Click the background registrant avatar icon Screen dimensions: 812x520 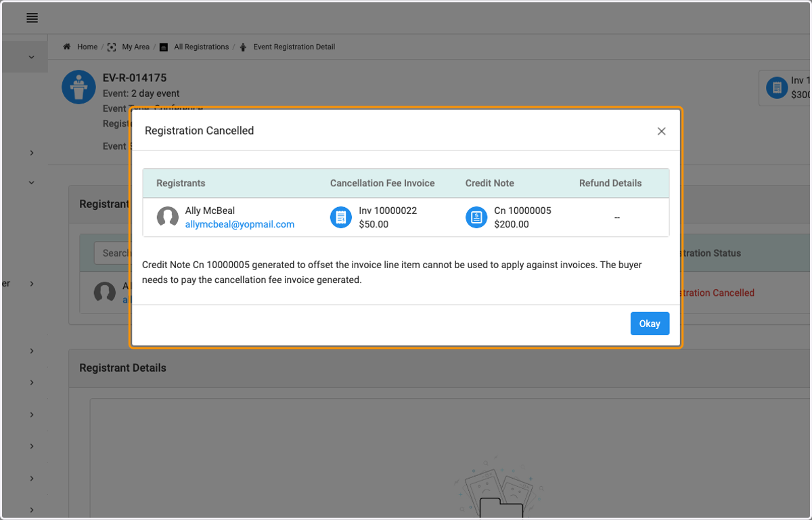[104, 292]
